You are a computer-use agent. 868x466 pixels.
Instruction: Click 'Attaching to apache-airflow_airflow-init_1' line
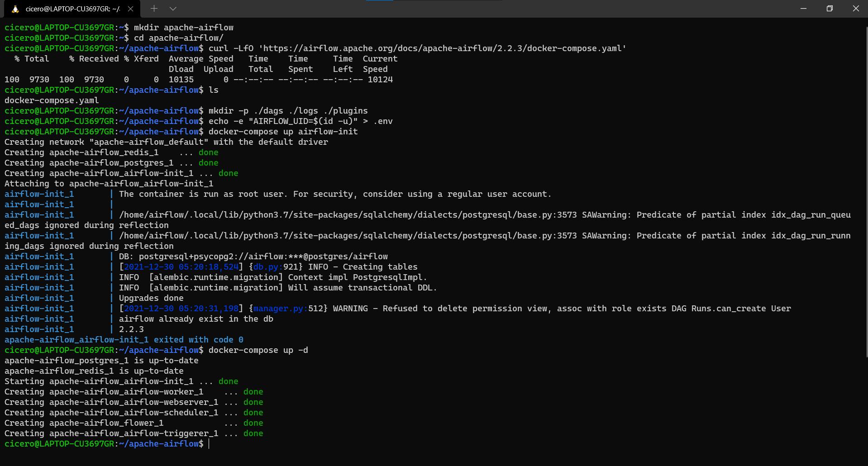click(109, 184)
